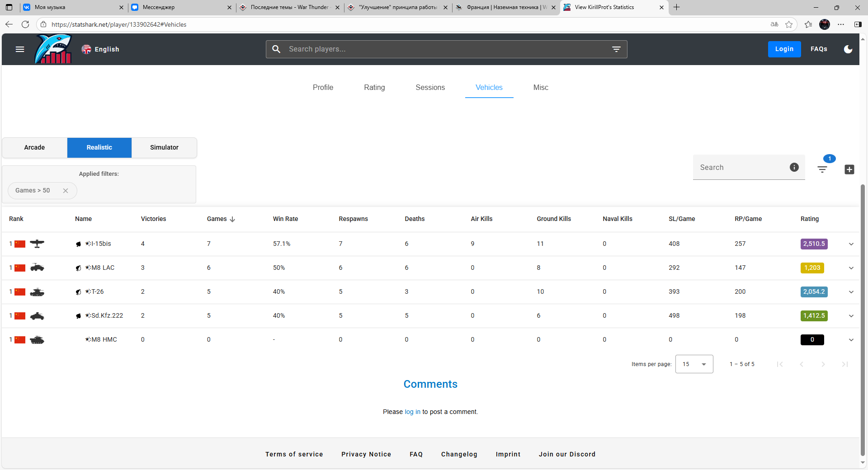The width and height of the screenshot is (868, 470).
Task: Expand the I-15bis row details
Action: (x=851, y=244)
